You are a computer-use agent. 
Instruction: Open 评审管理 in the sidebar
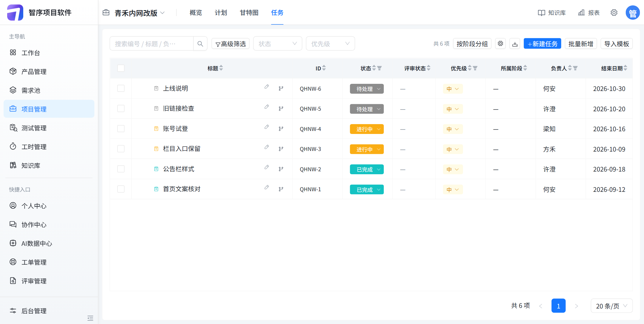coord(49,281)
